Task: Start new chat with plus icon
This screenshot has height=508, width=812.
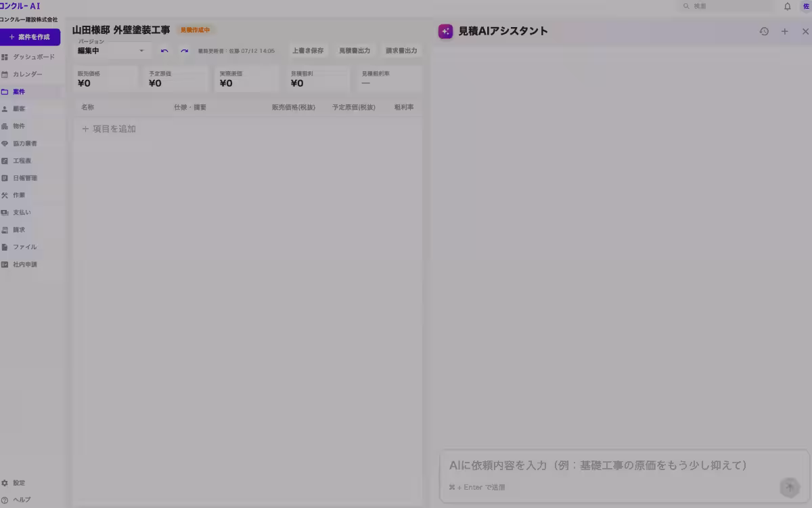Action: [785, 31]
